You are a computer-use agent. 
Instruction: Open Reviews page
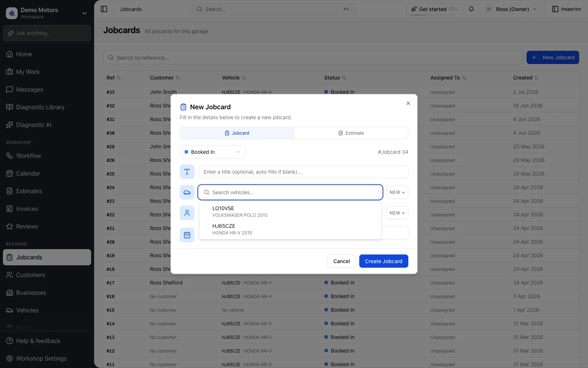[x=47, y=226]
